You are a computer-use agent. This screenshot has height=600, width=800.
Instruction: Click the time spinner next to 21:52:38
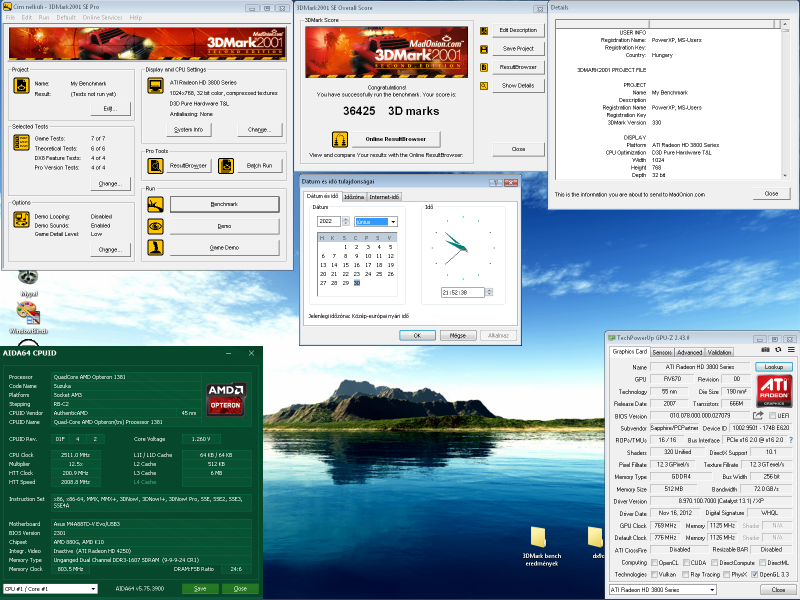489,292
